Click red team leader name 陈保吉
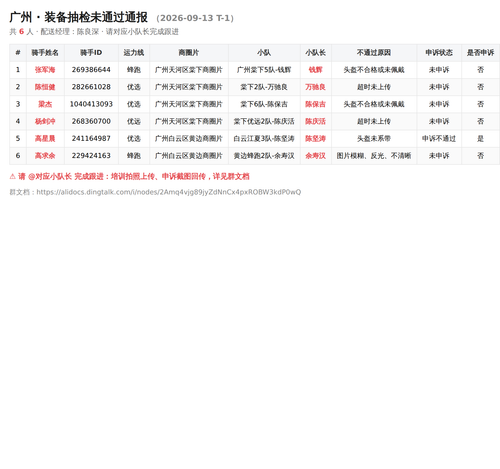This screenshot has width=500, height=469. coord(315,104)
